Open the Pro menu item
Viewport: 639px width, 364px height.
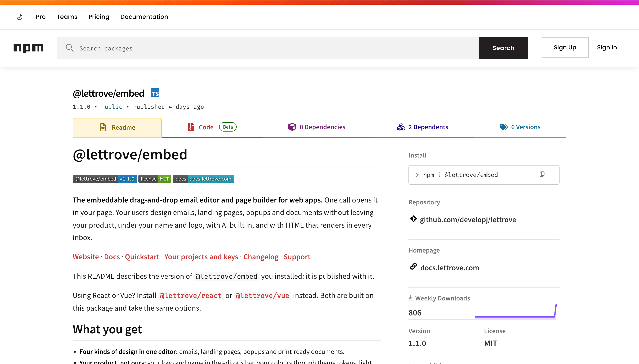[41, 17]
